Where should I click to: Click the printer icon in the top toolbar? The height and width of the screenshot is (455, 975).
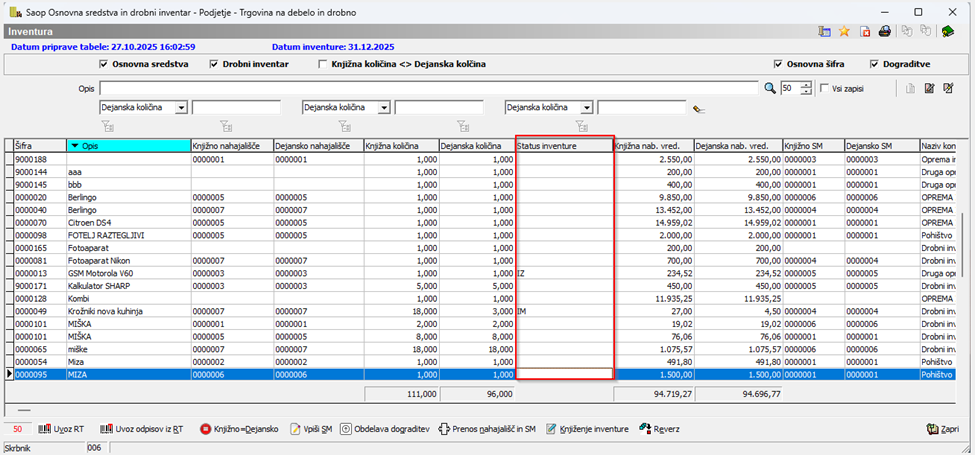tap(885, 32)
